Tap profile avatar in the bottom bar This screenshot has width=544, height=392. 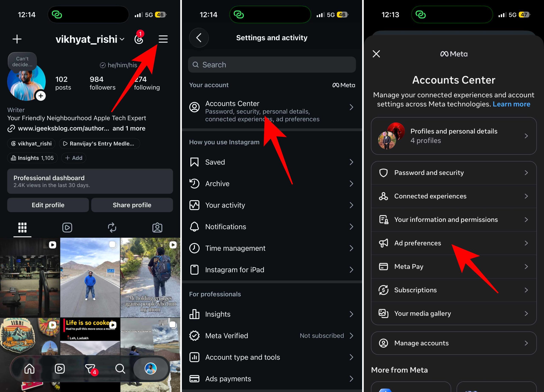pos(151,368)
